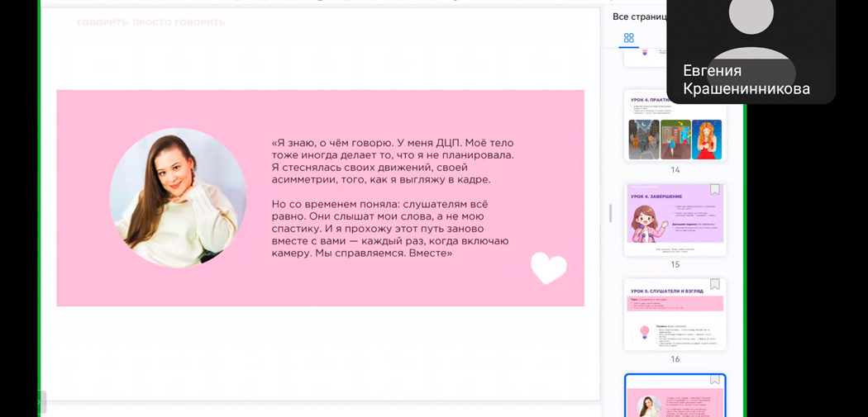Select the 'Урок 5. Слушатели и взгляд' thumbnail

coord(675,314)
